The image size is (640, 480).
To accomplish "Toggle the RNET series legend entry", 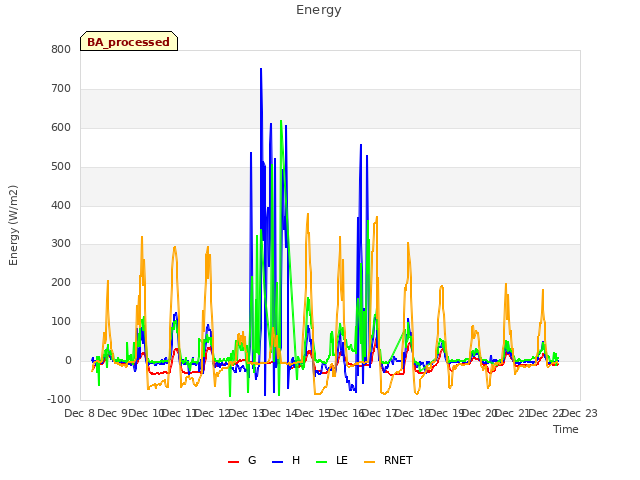I will [388, 460].
